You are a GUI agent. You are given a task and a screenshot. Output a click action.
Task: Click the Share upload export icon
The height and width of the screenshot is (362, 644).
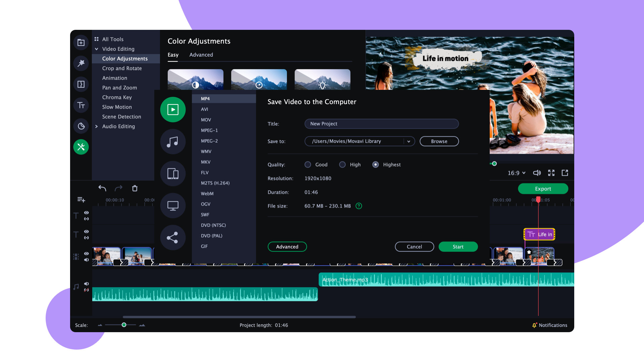(x=173, y=238)
